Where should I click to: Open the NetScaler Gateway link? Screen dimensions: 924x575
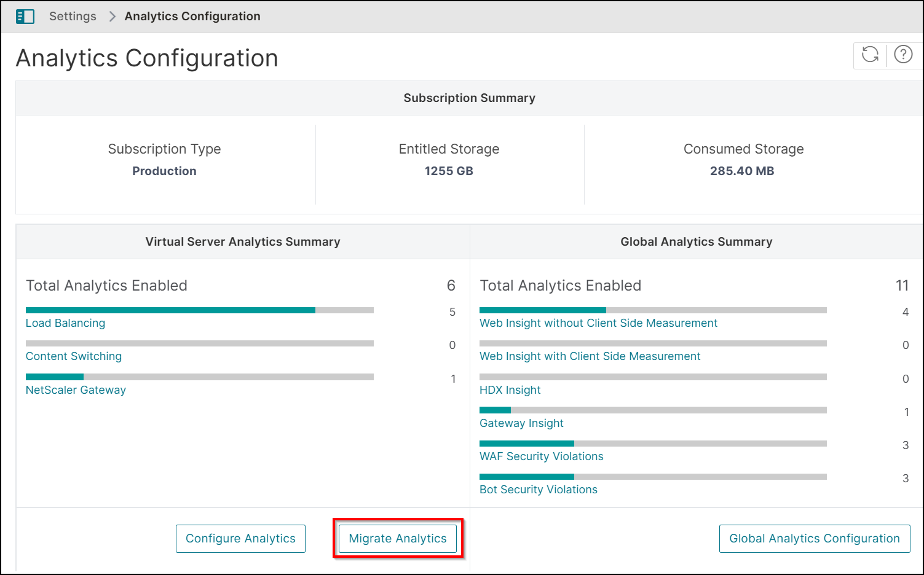click(76, 390)
